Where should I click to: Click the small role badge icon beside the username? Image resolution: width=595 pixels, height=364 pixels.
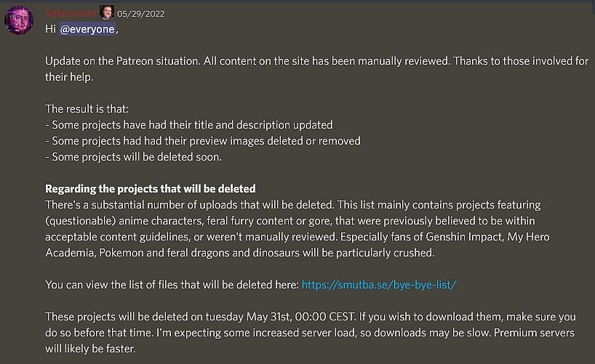coord(107,12)
